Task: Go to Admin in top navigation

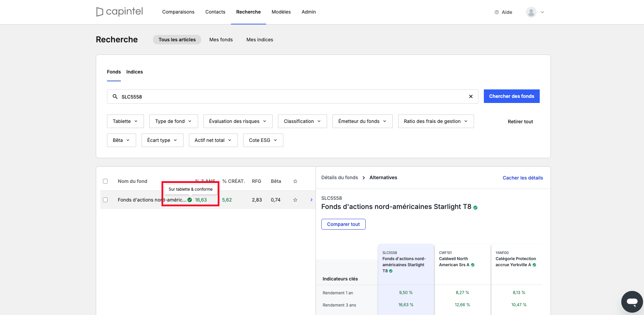Action: (x=309, y=12)
